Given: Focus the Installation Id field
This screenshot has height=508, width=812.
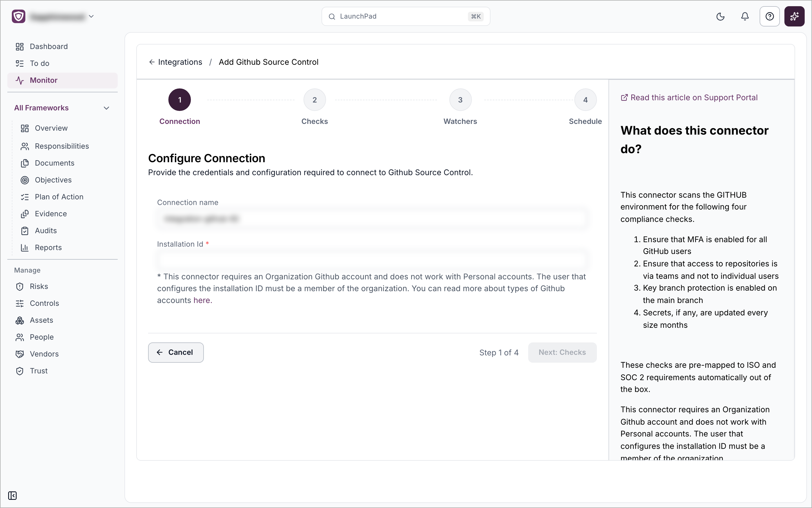Looking at the screenshot, I should pos(372,260).
